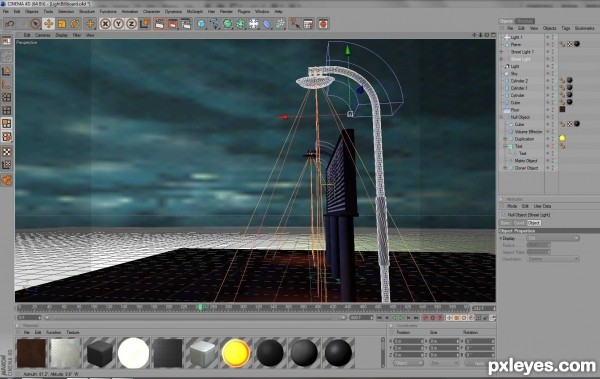
Task: Expand the Cloner Object
Action: click(505, 168)
